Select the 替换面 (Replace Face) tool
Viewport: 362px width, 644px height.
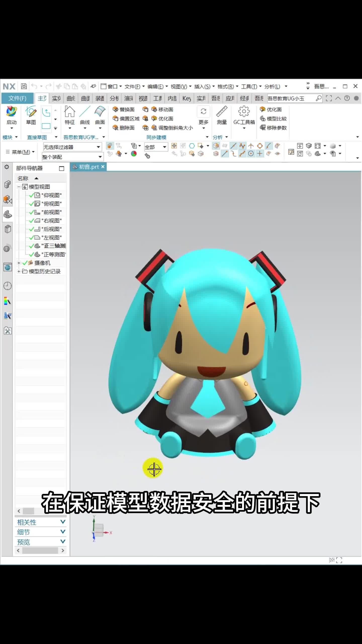pos(124,109)
